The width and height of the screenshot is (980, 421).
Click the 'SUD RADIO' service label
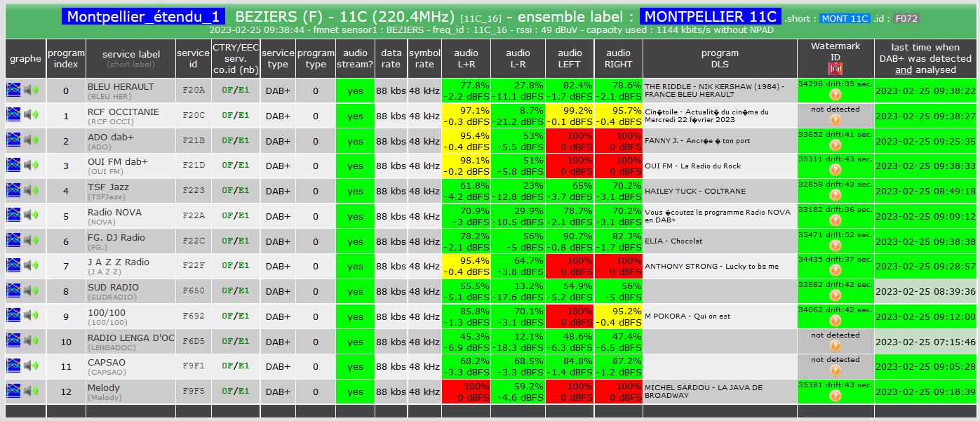coord(113,287)
